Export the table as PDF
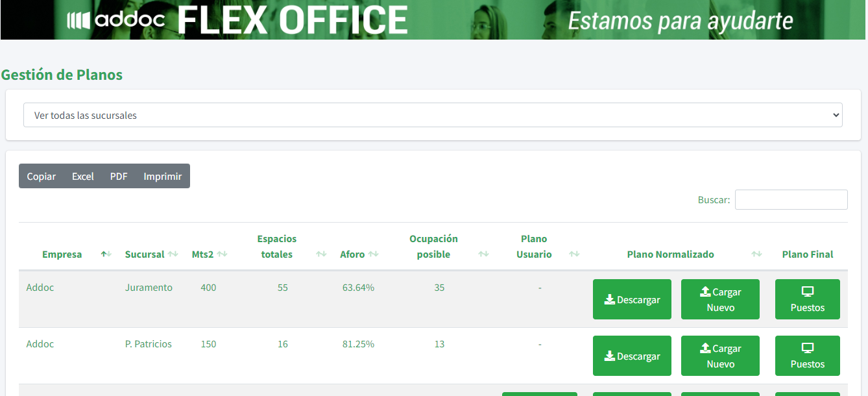This screenshot has height=396, width=868. [x=119, y=176]
